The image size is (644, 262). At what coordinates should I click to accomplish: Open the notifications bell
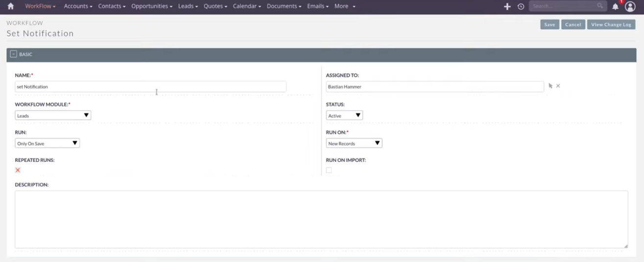[x=616, y=6]
